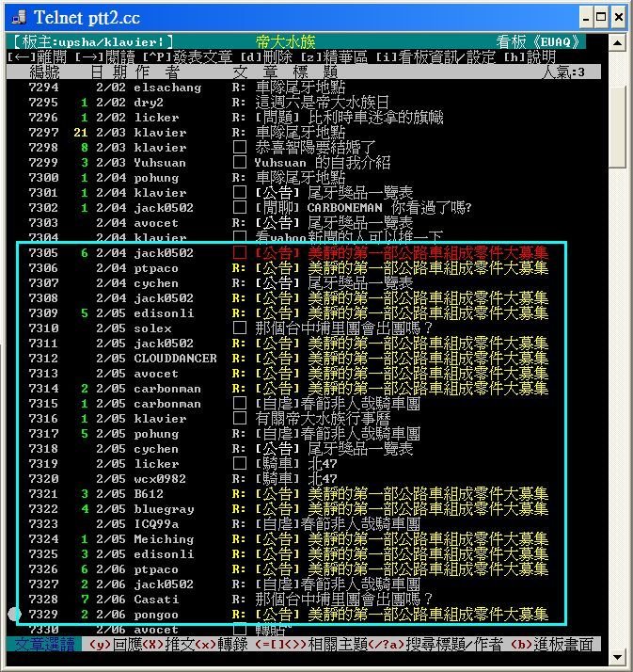Click the 帝大水族 board title

(285, 42)
